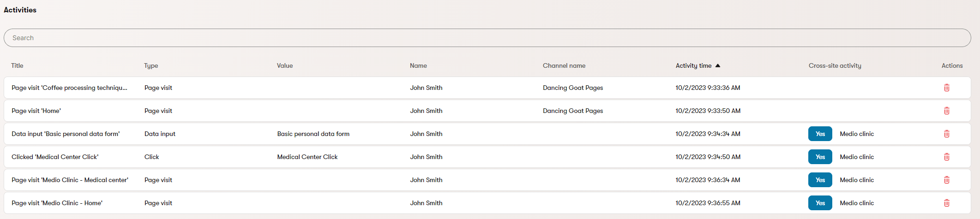The height and width of the screenshot is (219, 980).
Task: Delete 'Medio Clinic - Home' page visit
Action: click(x=946, y=203)
